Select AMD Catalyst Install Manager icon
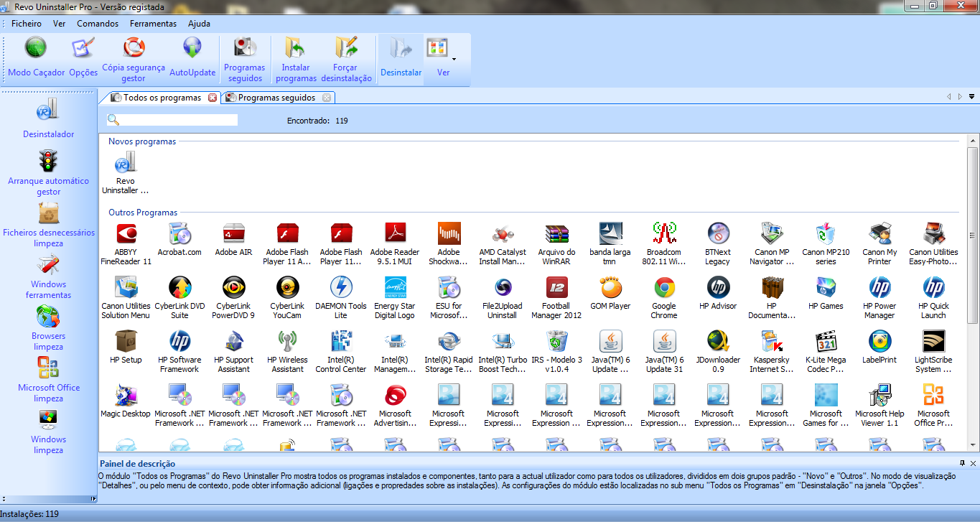The height and width of the screenshot is (522, 980). click(503, 244)
